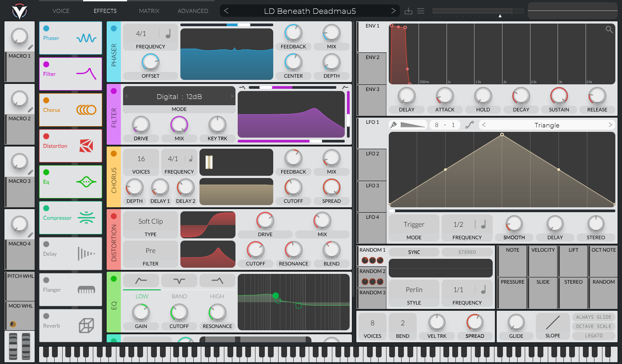The height and width of the screenshot is (364, 622).
Task: Click the Distortion red logo icon
Action: click(86, 146)
